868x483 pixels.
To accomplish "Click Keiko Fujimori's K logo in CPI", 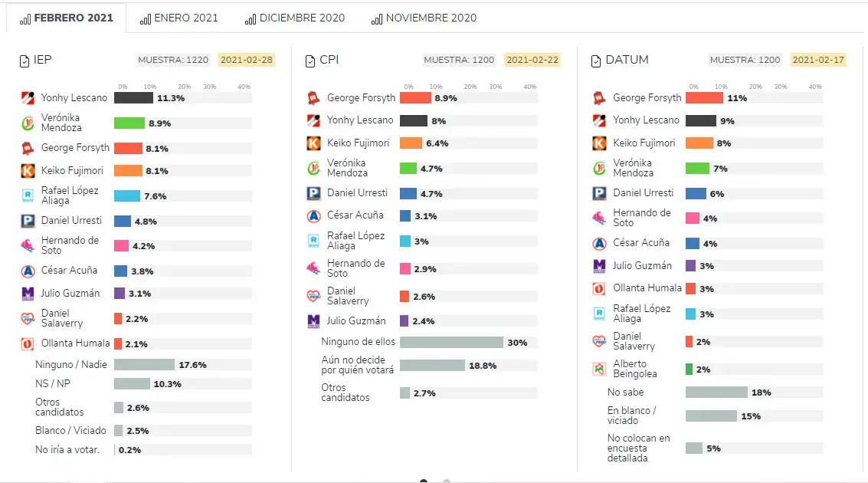I will click(313, 143).
